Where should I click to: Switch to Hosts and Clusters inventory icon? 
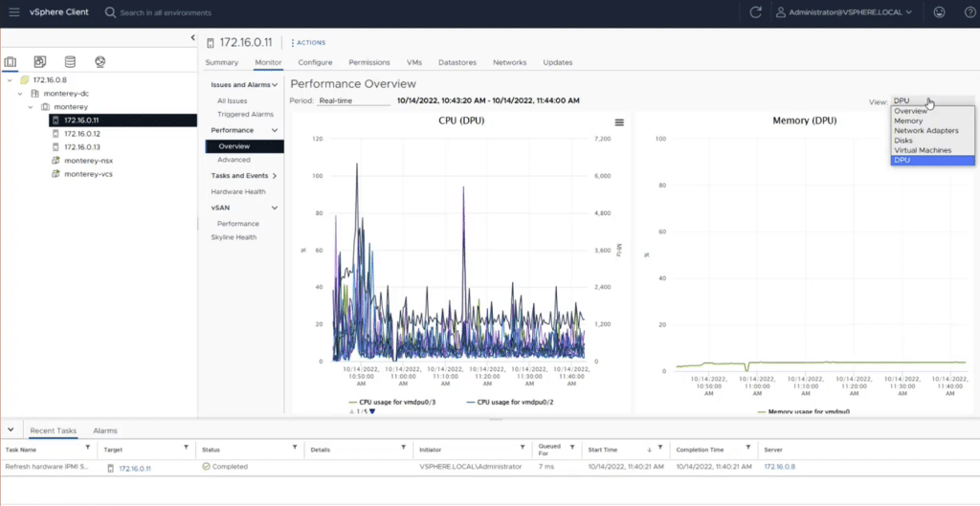[x=10, y=62]
